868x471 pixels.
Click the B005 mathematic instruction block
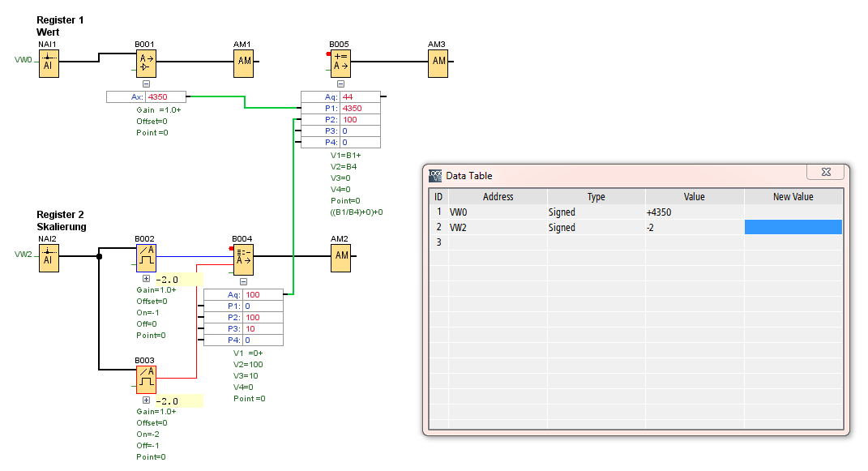340,62
